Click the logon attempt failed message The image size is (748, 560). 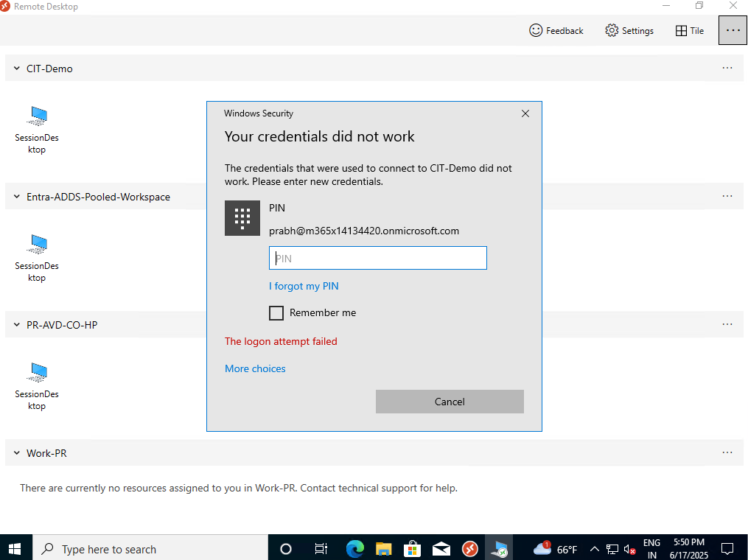(x=281, y=342)
